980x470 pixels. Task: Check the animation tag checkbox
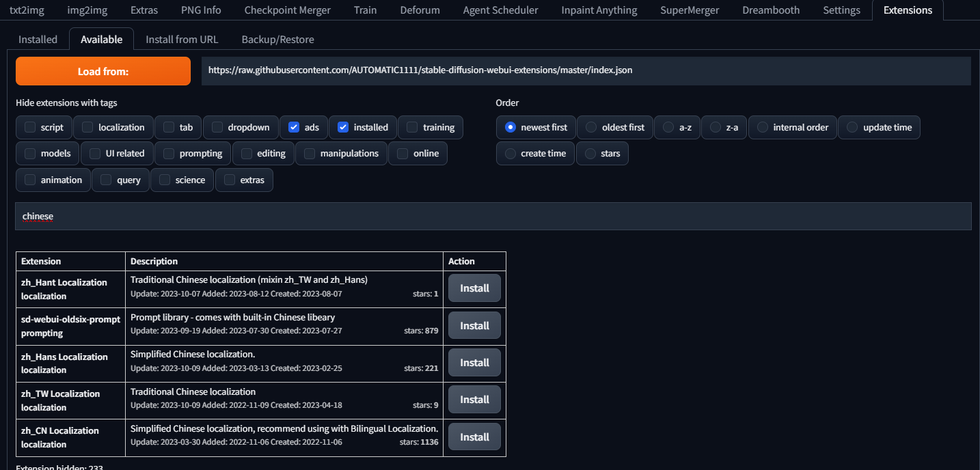point(30,180)
